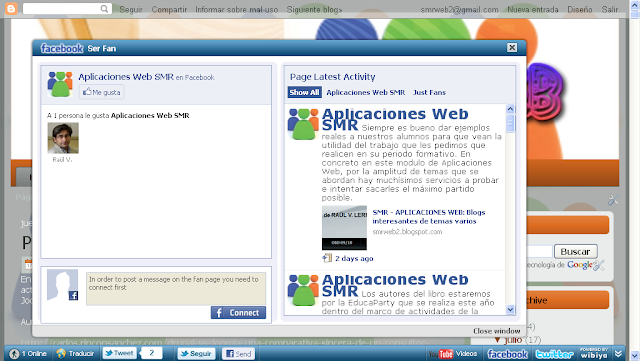Click Salir to sign out
This screenshot has height=361, width=640.
coord(610,9)
